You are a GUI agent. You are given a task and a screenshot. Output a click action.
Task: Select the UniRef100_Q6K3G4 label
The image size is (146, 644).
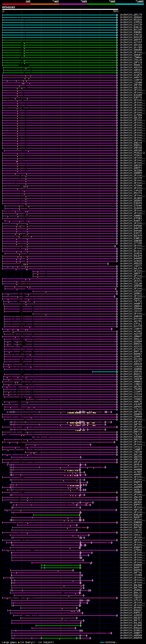131,45
